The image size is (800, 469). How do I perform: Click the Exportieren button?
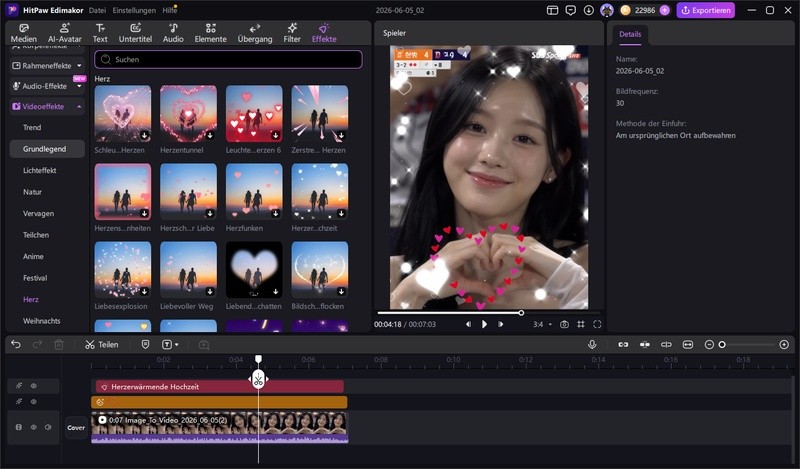706,10
